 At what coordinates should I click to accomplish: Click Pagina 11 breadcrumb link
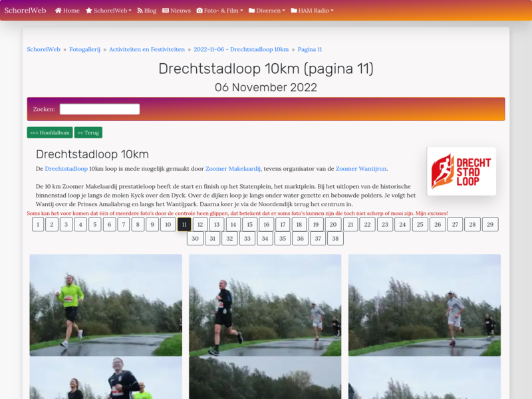click(x=310, y=49)
